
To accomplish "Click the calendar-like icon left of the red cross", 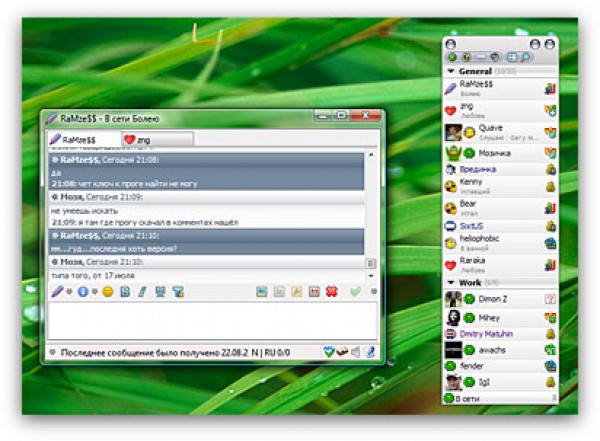I will 314,292.
